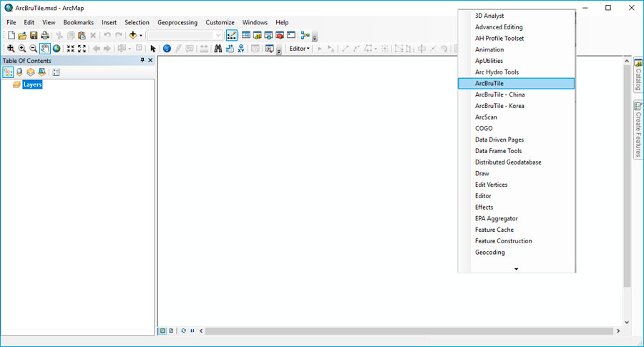
Task: Open the Geoprocessing menu
Action: pos(177,23)
